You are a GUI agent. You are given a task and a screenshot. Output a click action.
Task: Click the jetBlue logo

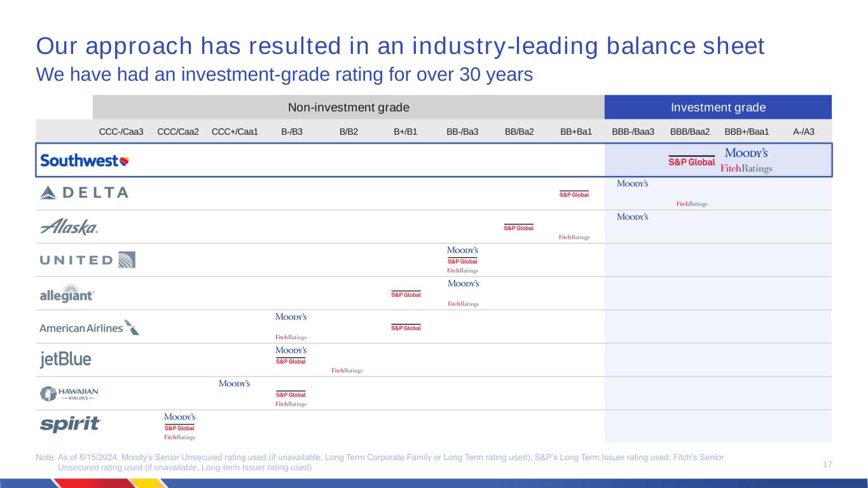pyautogui.click(x=66, y=360)
